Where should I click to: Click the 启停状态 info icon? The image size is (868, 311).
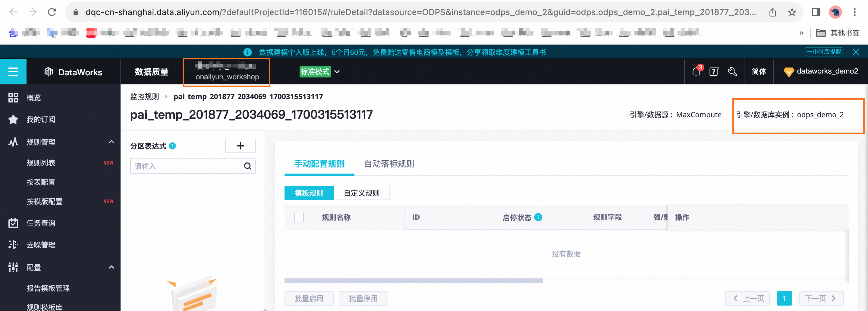click(539, 217)
